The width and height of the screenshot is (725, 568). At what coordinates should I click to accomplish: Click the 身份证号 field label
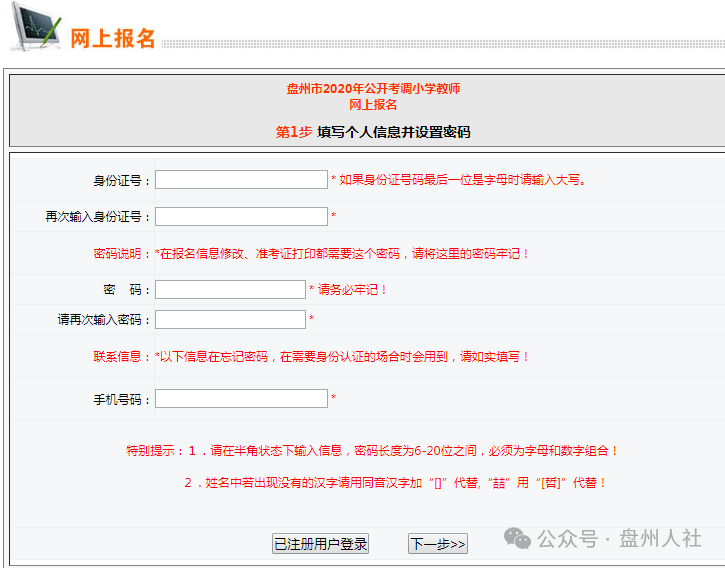pyautogui.click(x=121, y=181)
